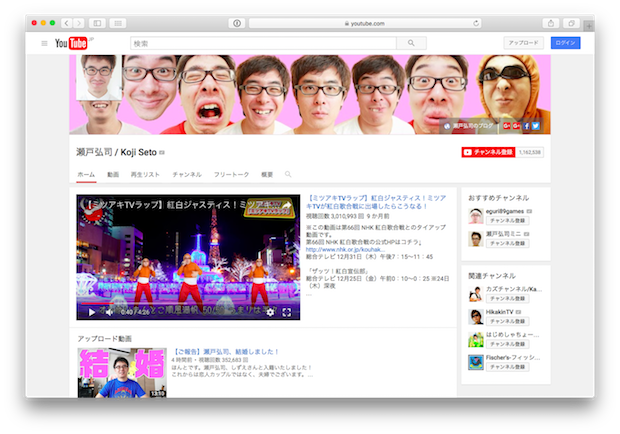The image size is (620, 434).
Task: Subscribe to Fischer's channel
Action: 507,367
